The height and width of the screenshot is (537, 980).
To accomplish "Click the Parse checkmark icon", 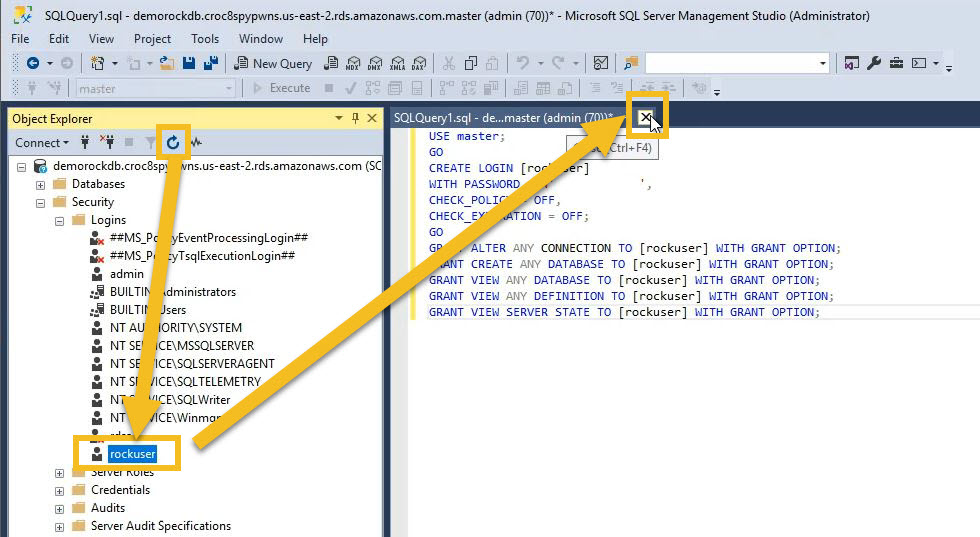I will pos(351,88).
